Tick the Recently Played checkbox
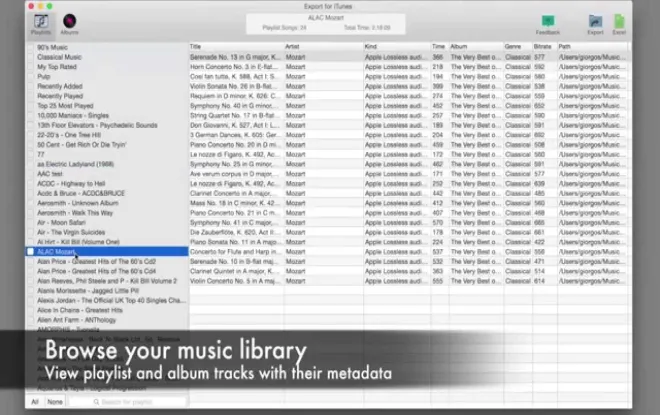The width and height of the screenshot is (660, 415). tap(30, 96)
